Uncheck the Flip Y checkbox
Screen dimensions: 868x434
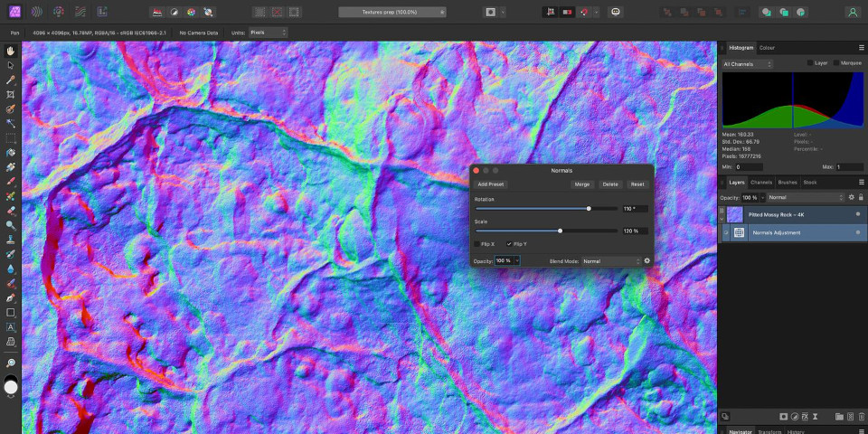coord(508,244)
